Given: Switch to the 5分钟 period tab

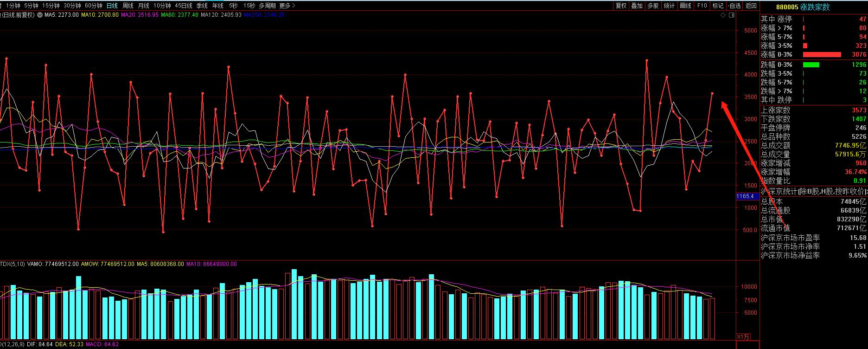Looking at the screenshot, I should click(31, 6).
